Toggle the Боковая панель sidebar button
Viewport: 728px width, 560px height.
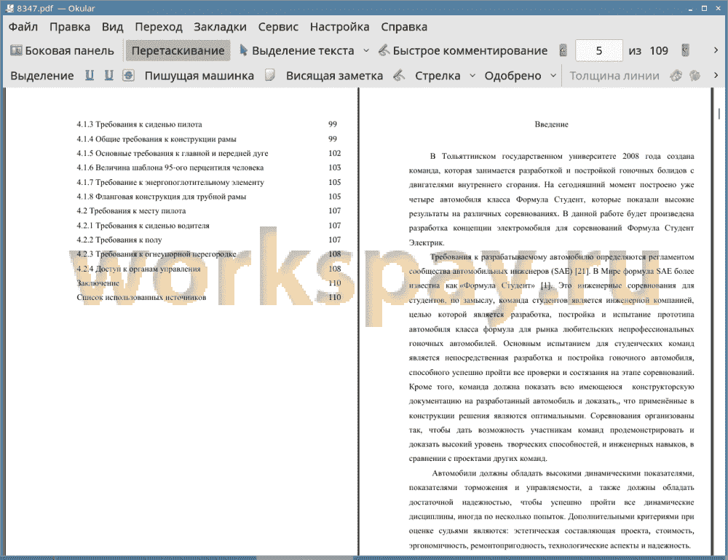[x=62, y=51]
